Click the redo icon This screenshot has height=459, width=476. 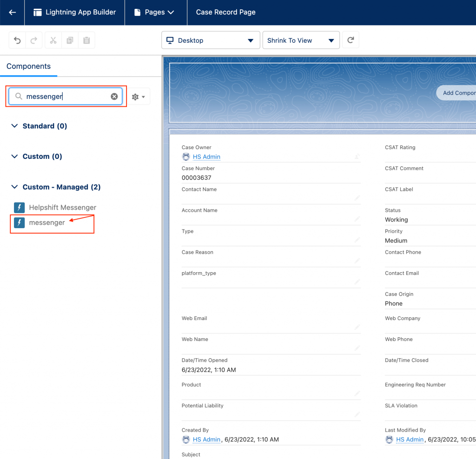34,40
